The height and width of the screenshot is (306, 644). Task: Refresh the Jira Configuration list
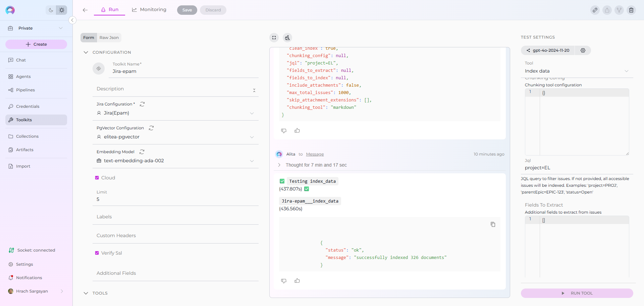pos(142,104)
